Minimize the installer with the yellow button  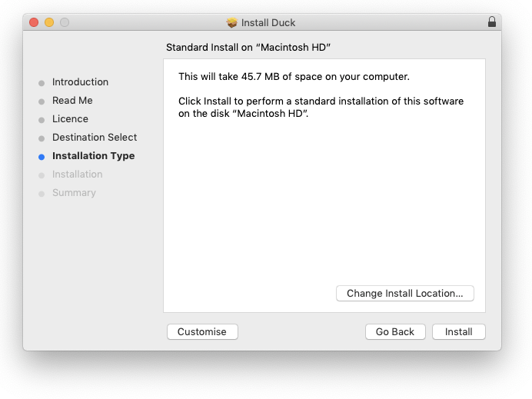[x=49, y=22]
